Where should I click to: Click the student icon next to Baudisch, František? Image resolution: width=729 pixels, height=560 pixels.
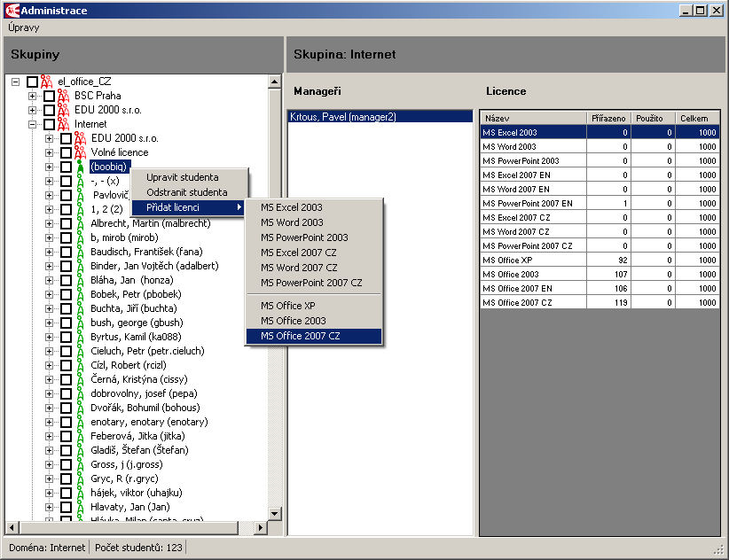80,253
